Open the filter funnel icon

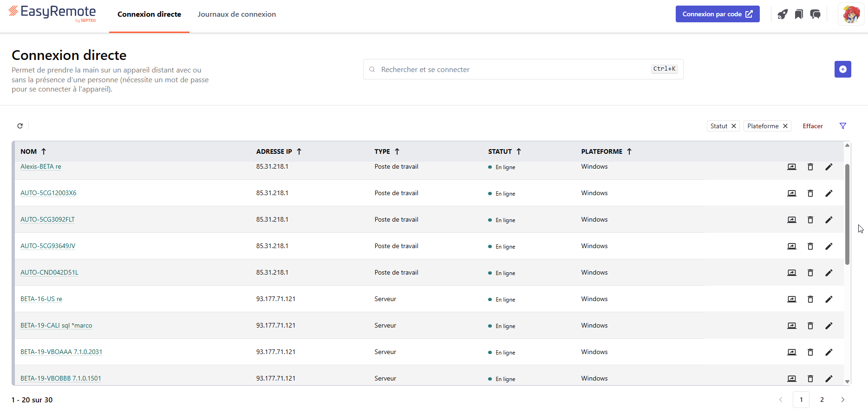[x=843, y=126]
